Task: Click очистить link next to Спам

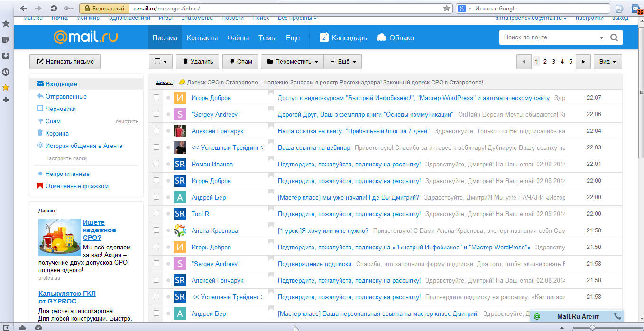Action: [x=127, y=121]
